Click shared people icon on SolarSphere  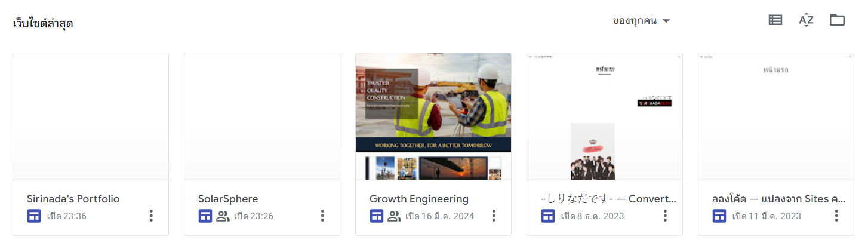(223, 216)
